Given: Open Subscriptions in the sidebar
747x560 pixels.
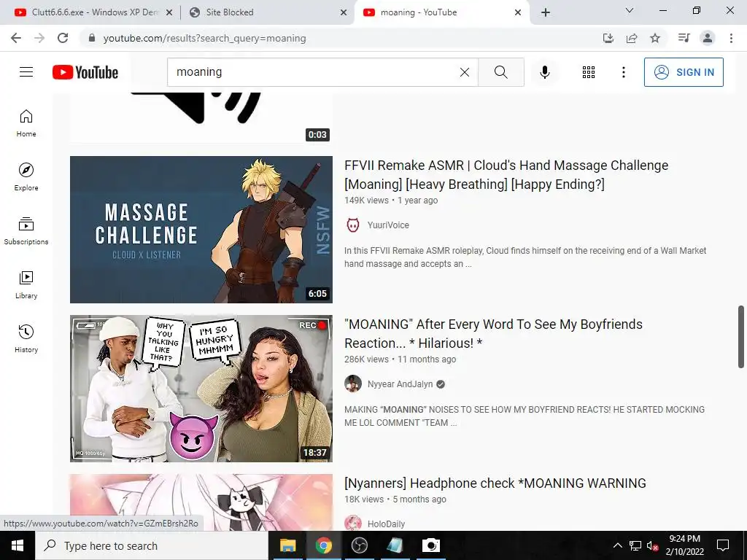Looking at the screenshot, I should tap(26, 231).
